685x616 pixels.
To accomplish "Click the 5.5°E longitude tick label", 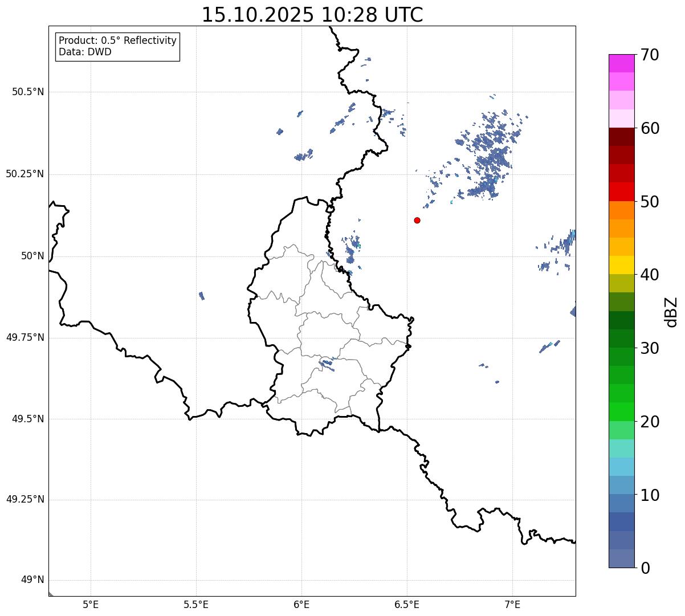I will point(196,604).
